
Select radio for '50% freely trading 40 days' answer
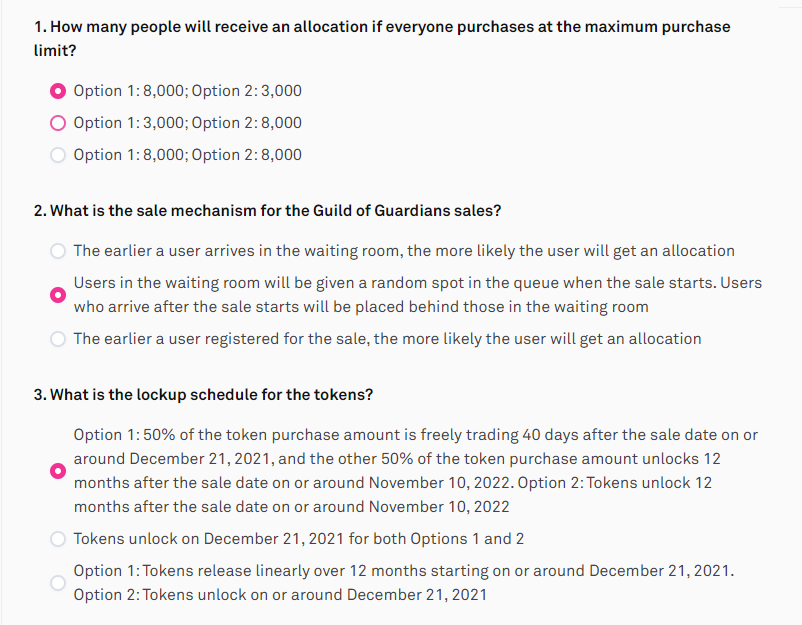58,471
